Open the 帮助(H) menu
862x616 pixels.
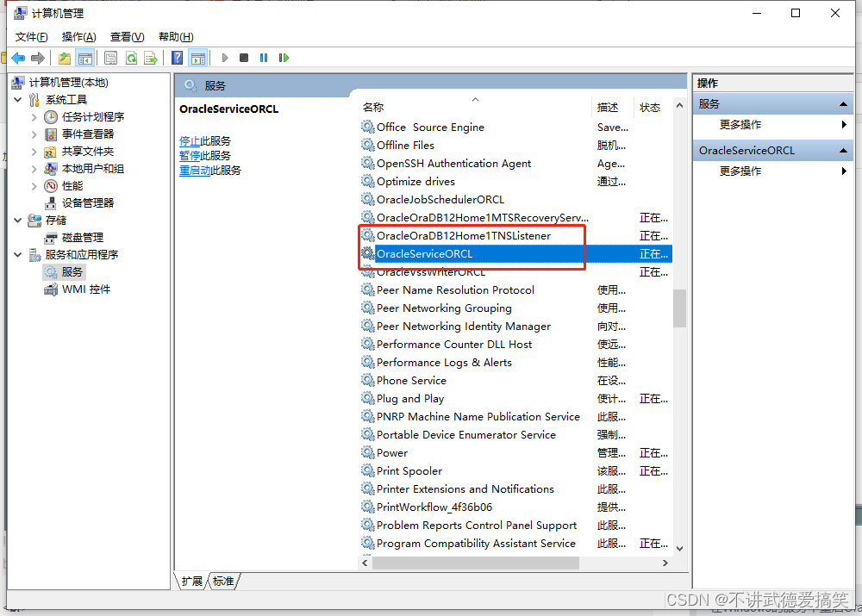click(176, 37)
